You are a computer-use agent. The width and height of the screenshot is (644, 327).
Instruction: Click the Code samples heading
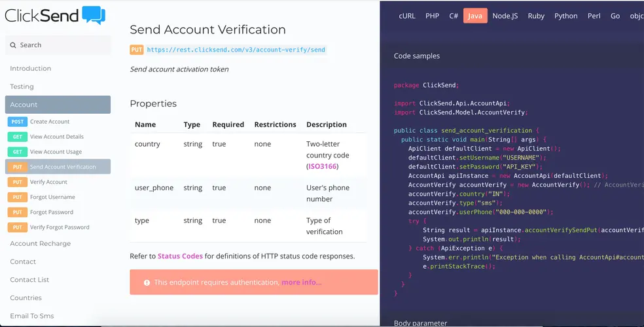(x=417, y=56)
